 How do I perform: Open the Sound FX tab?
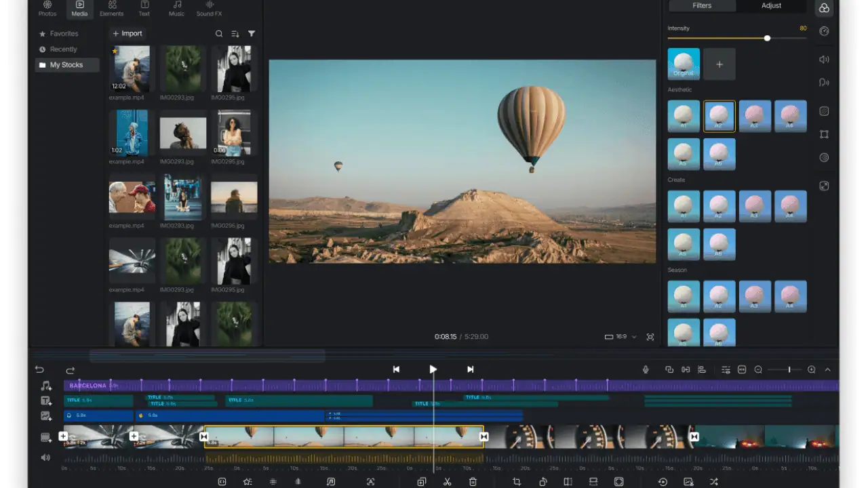pyautogui.click(x=209, y=9)
